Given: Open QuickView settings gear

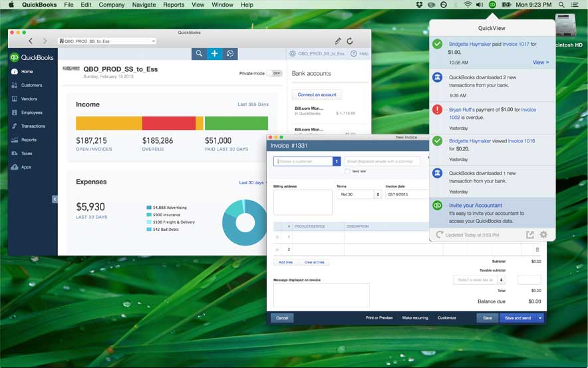Looking at the screenshot, I should [543, 235].
